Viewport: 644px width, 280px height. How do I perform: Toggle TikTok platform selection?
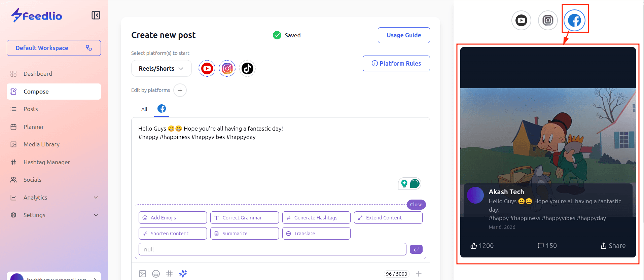click(247, 69)
